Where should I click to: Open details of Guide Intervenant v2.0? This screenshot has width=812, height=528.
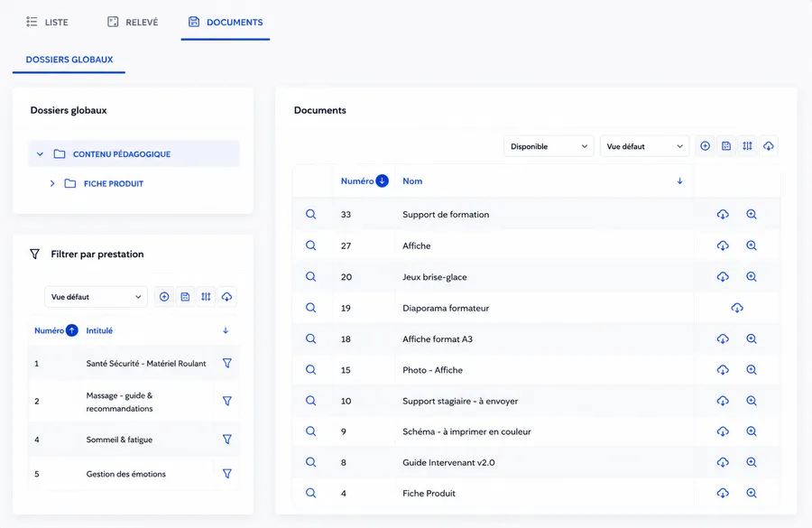pos(310,462)
